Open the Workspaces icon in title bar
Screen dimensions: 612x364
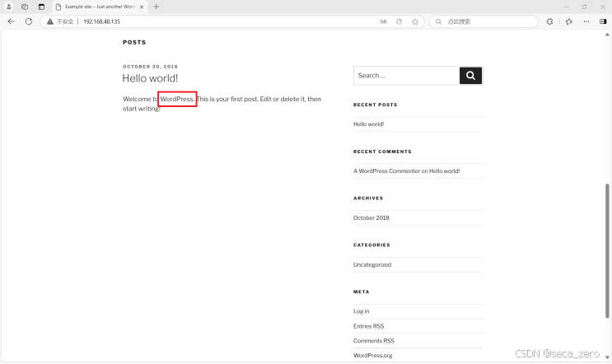25,7
